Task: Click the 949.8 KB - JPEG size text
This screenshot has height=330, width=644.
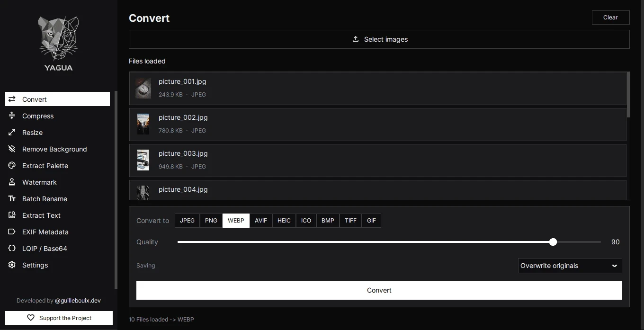Action: point(182,167)
